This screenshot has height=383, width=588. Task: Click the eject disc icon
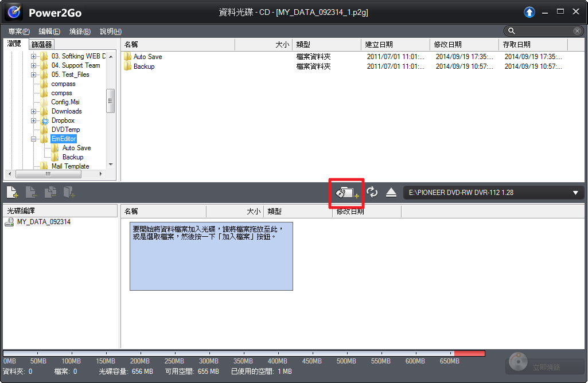391,193
